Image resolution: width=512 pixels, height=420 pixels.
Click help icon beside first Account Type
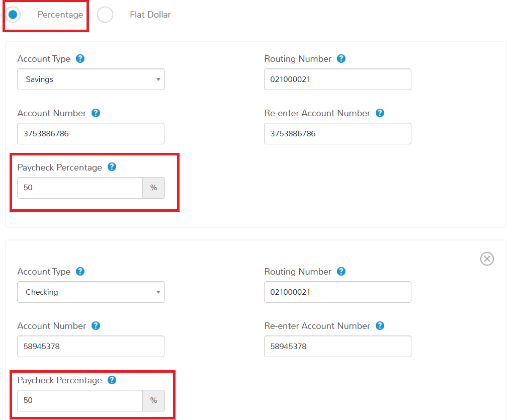(x=80, y=59)
